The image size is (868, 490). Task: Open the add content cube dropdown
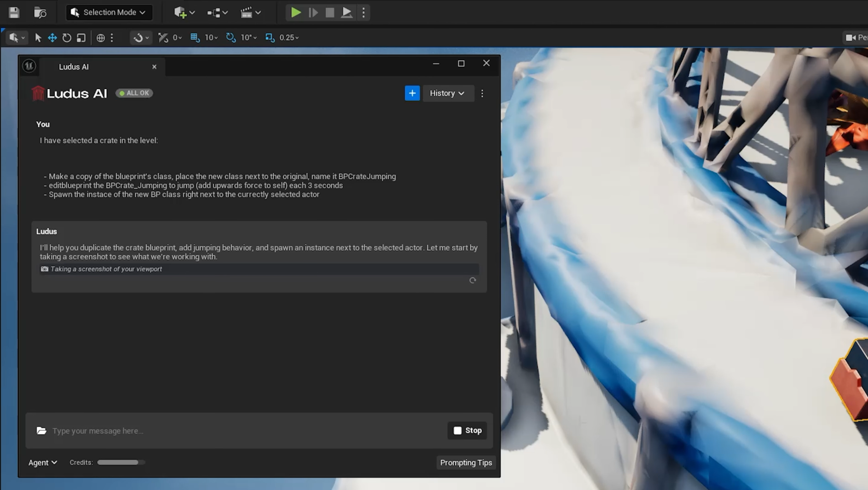pyautogui.click(x=184, y=12)
